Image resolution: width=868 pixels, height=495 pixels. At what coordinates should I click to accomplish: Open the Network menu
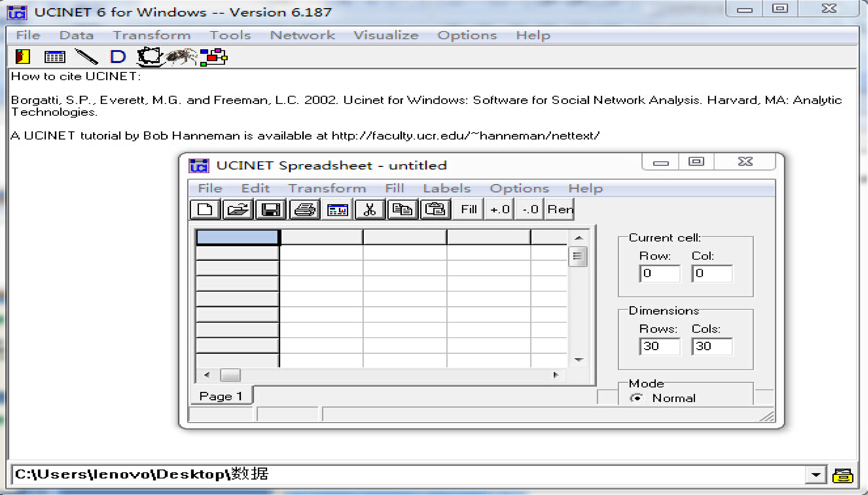tap(302, 35)
